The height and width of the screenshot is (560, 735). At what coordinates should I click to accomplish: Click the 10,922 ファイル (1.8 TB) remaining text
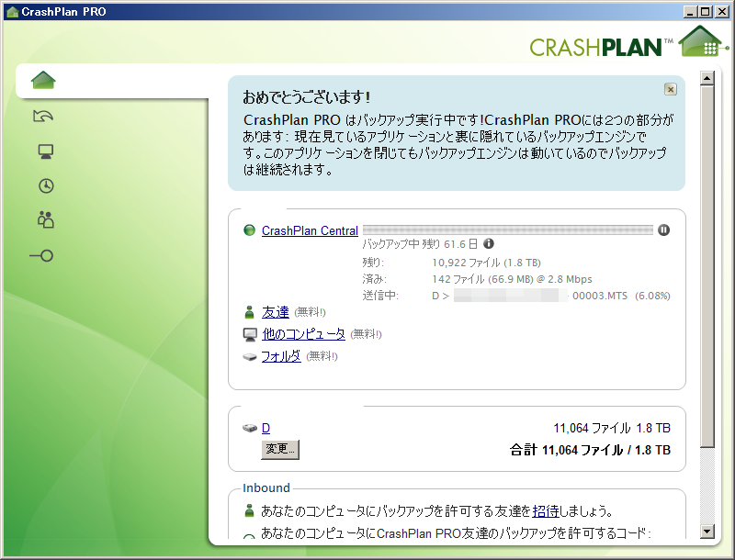pos(486,263)
